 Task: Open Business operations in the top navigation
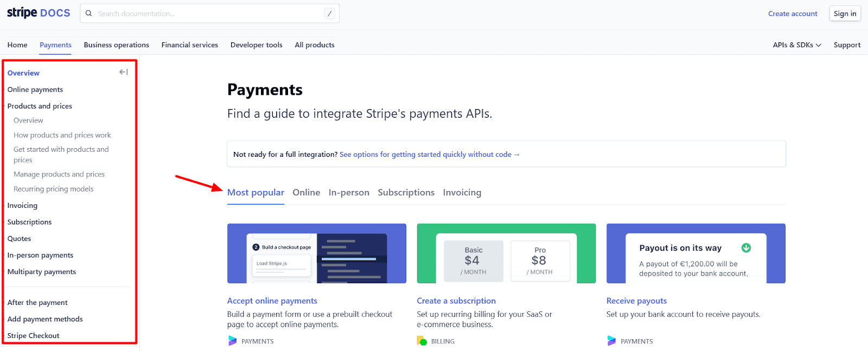tap(116, 45)
